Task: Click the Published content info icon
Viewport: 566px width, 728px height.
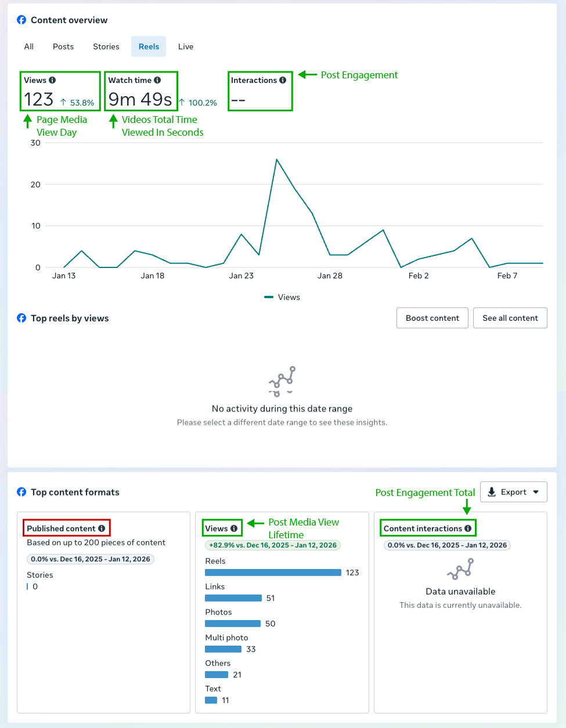Action: [102, 528]
